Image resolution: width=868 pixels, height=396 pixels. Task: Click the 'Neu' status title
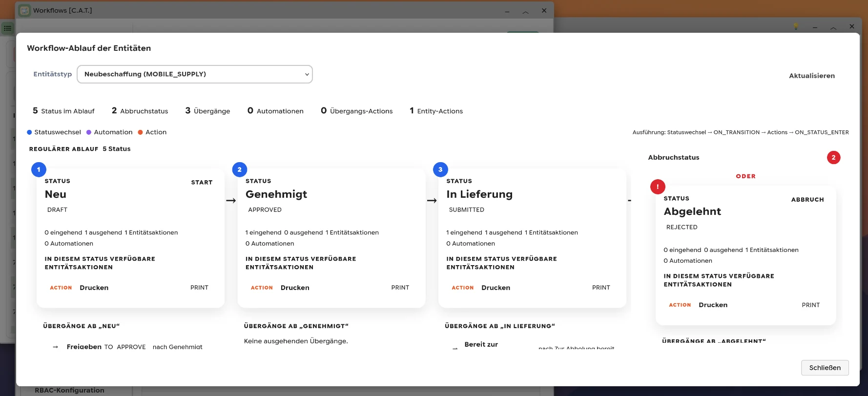(56, 194)
